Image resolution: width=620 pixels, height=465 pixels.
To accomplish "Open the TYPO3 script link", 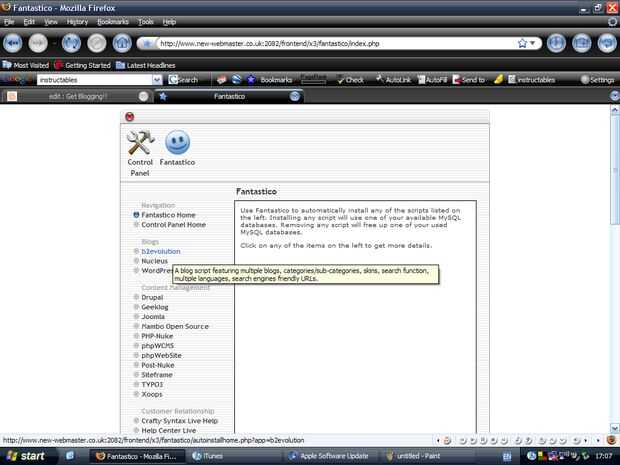I will pos(152,384).
